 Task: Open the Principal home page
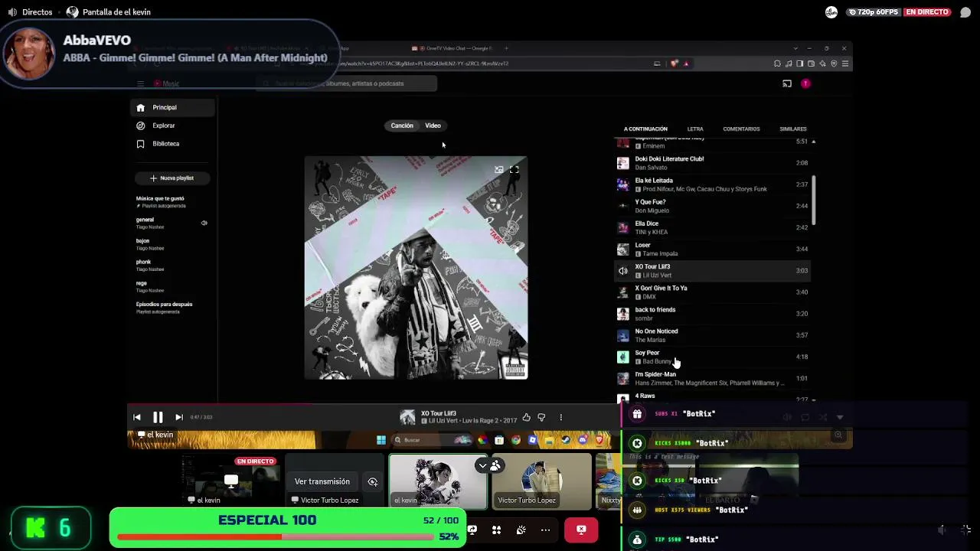click(x=173, y=108)
